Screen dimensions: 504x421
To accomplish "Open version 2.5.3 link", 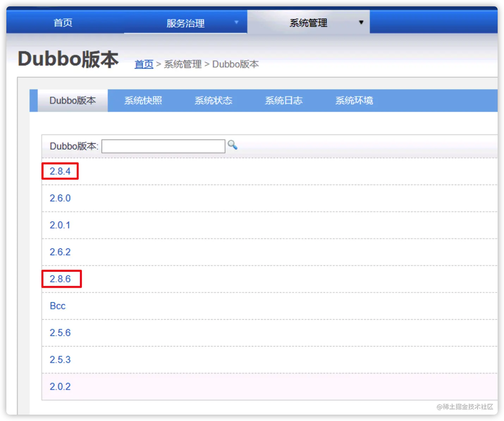I will 60,360.
